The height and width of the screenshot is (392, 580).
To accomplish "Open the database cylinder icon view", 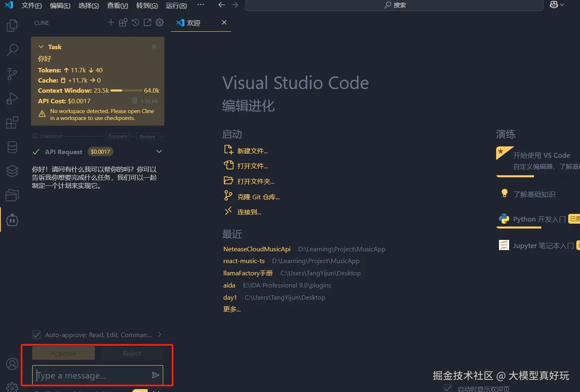I will [x=12, y=147].
